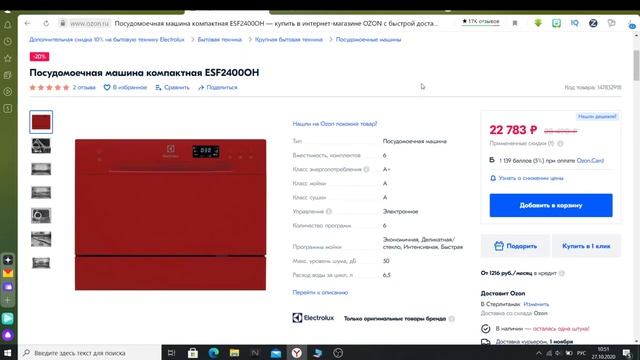Open the Бытовая техника breadcrumb
The width and height of the screenshot is (640, 360).
tap(220, 40)
